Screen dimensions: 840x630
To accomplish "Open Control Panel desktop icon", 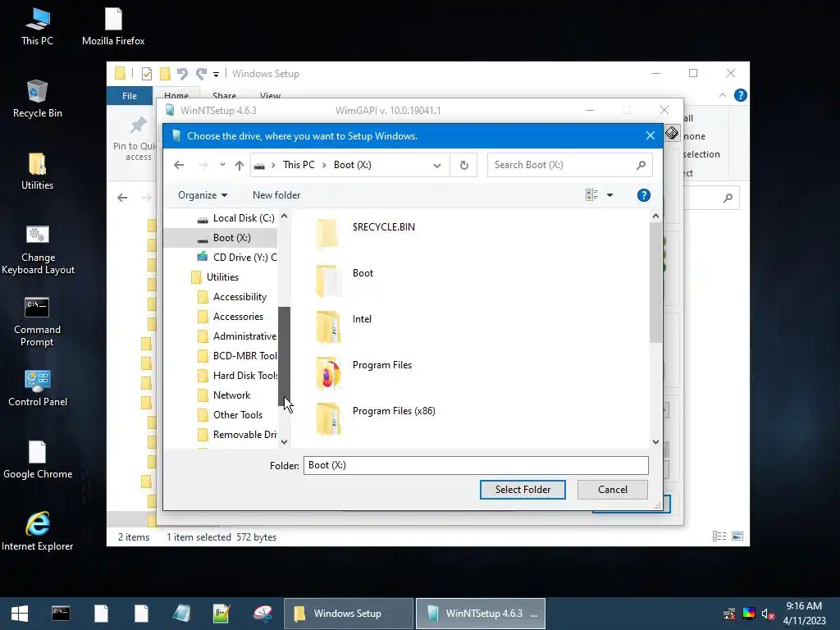I will (x=38, y=388).
